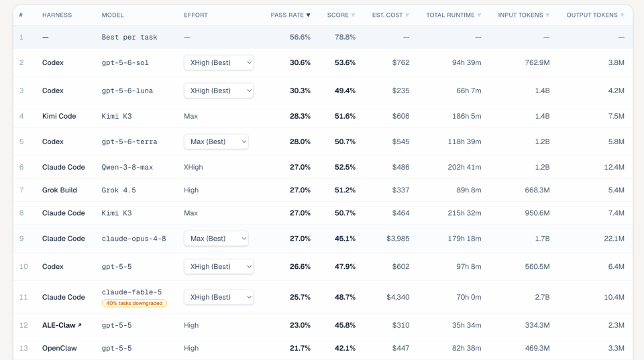
Task: Click the Harness column header
Action: coord(56,15)
